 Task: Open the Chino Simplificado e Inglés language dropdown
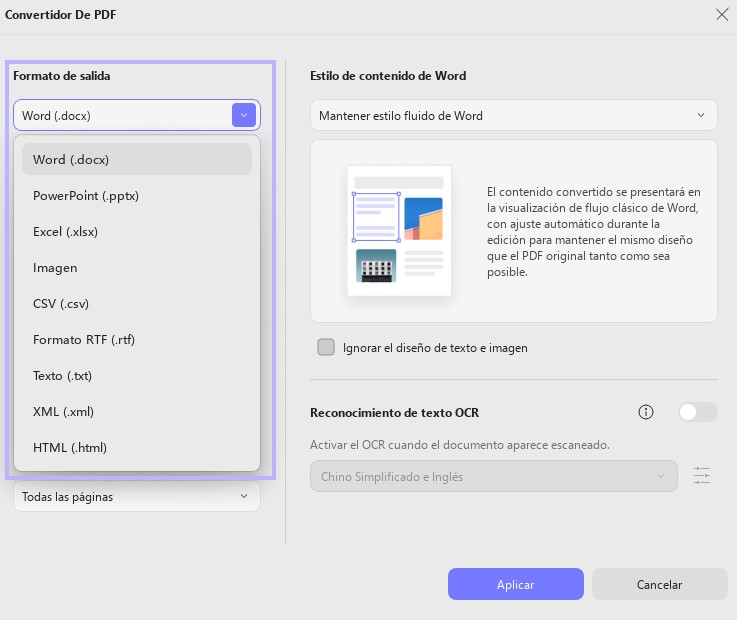point(494,476)
